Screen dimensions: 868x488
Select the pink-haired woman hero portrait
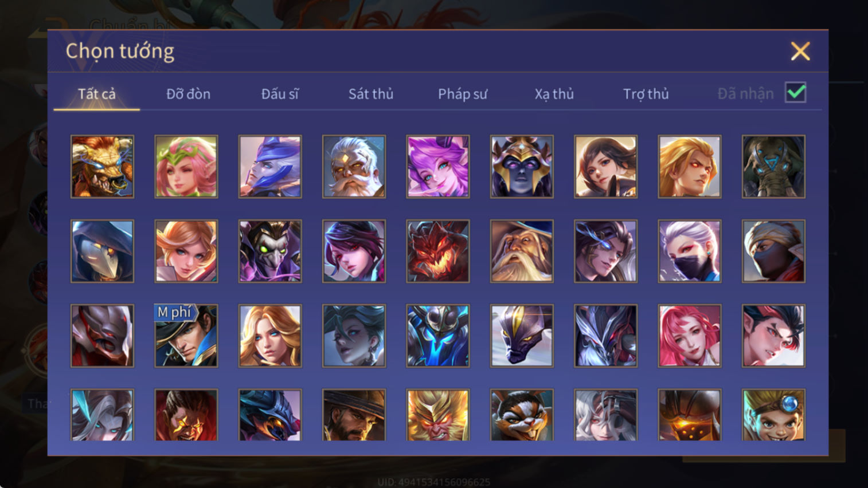point(690,336)
